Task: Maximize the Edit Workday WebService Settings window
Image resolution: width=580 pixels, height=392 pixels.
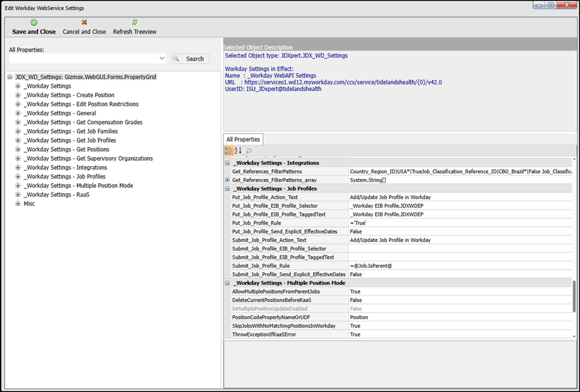Action: 551,5
